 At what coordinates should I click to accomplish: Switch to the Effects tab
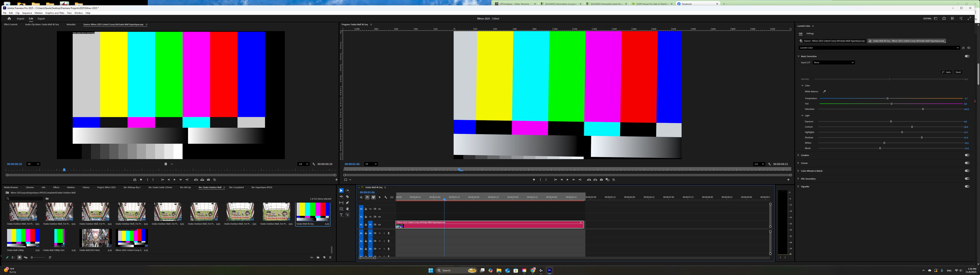(56, 187)
